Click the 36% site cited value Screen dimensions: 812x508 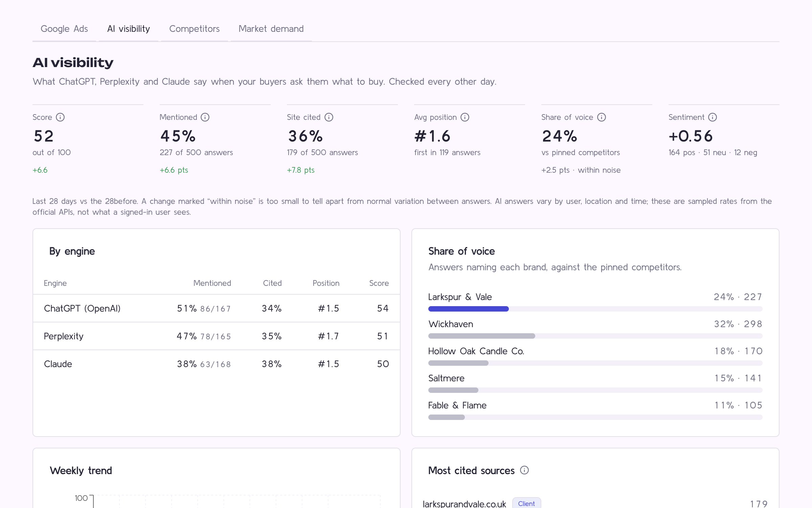[x=305, y=136]
